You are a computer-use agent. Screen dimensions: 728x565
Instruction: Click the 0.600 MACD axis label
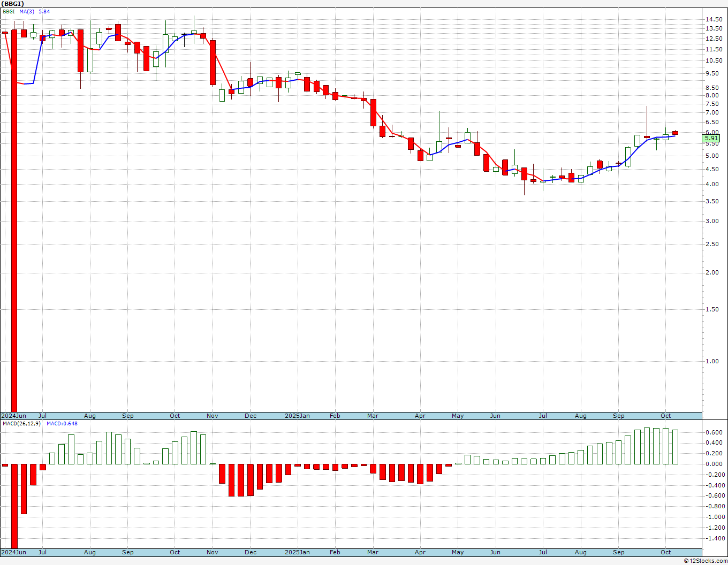(714, 432)
